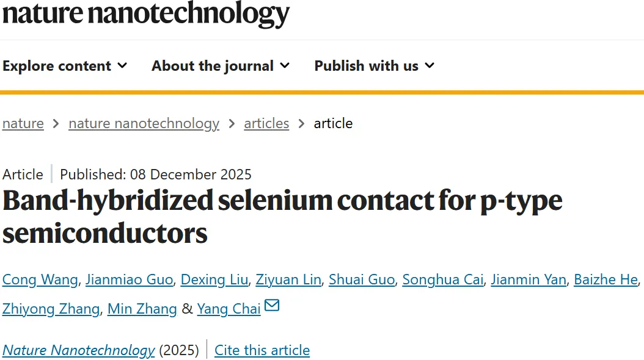
Task: Click Cite this article
Action: click(262, 350)
